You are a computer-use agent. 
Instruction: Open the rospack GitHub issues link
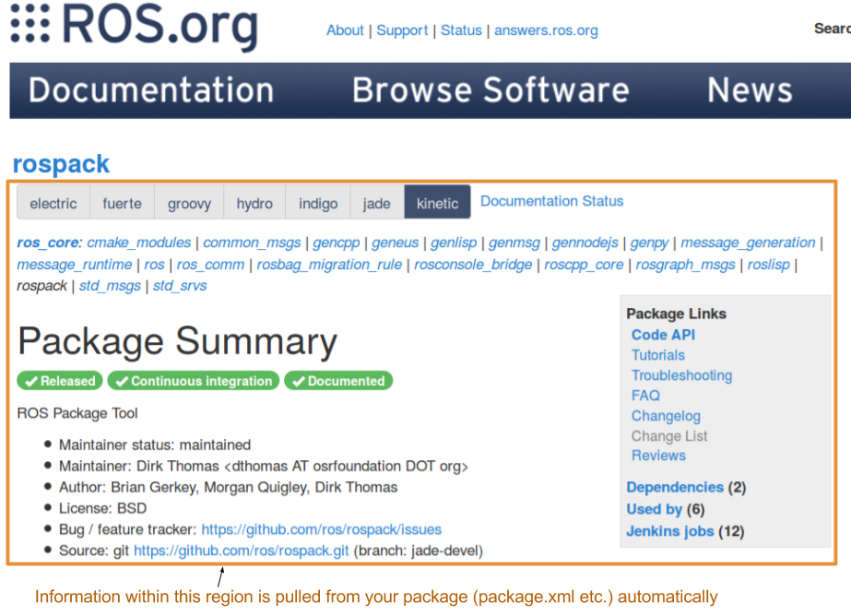click(321, 529)
